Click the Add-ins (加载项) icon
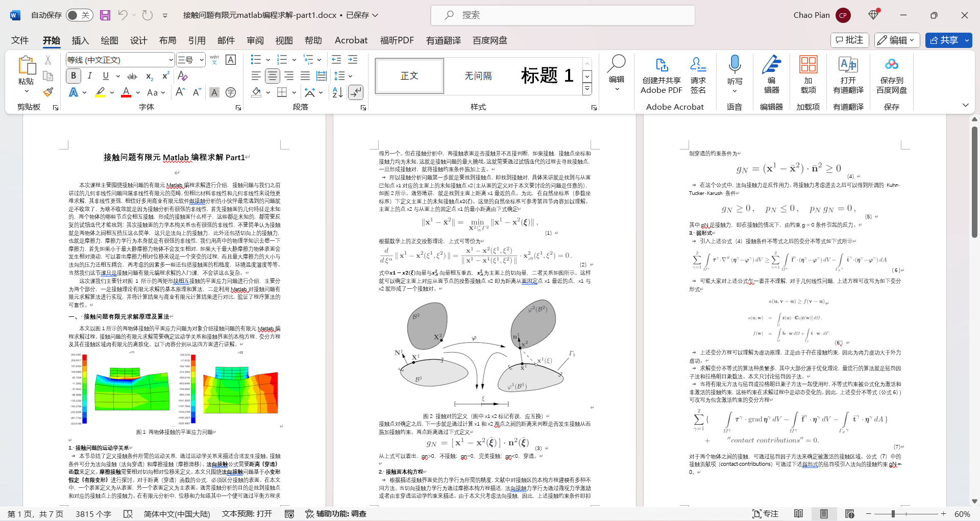 [808, 75]
